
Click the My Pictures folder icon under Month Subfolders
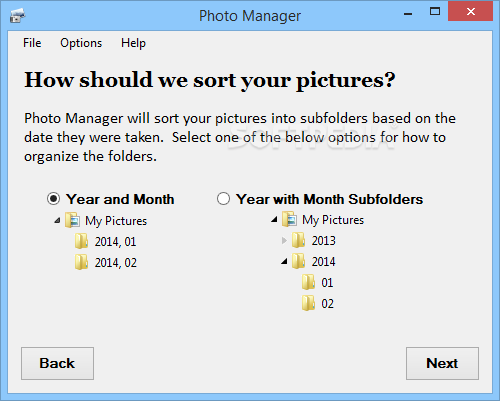290,219
